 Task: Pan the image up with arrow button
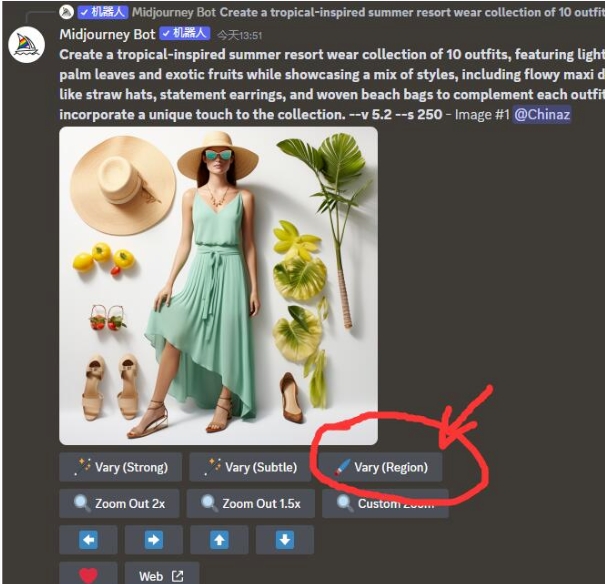(219, 539)
